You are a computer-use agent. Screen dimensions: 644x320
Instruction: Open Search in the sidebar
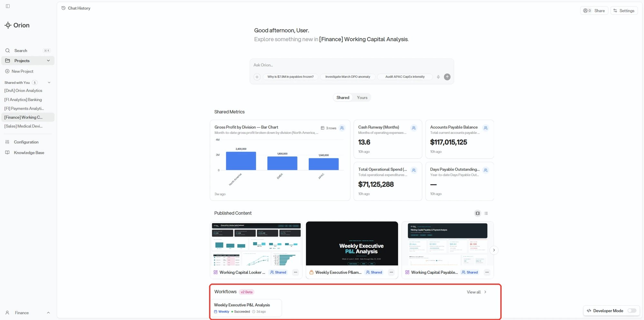pyautogui.click(x=28, y=51)
